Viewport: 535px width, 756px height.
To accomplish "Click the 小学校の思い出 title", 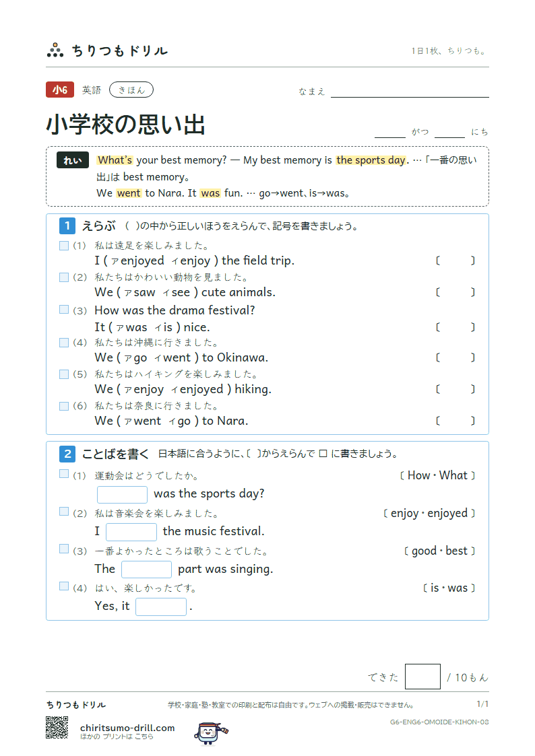I will click(126, 125).
